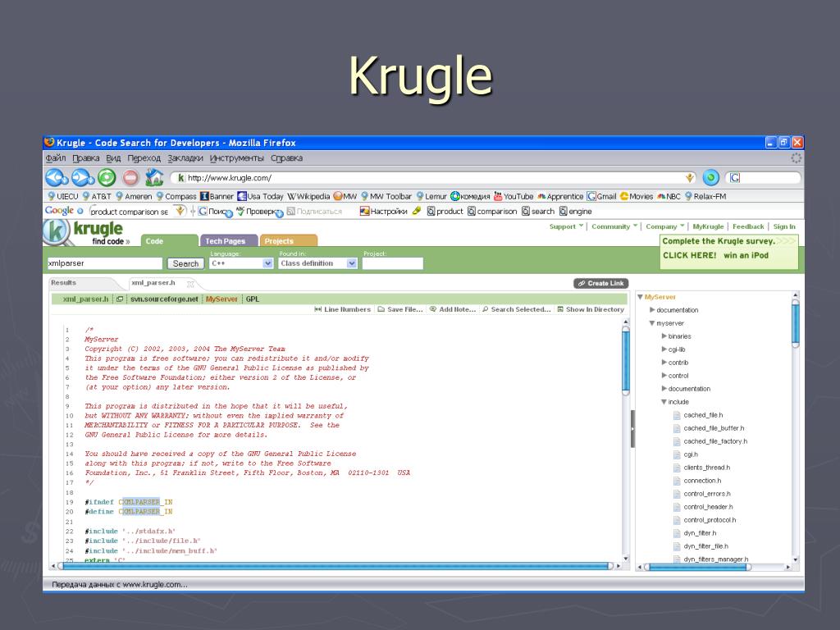The width and height of the screenshot is (840, 630).
Task: Open the Support dropdown menu
Action: click(566, 226)
